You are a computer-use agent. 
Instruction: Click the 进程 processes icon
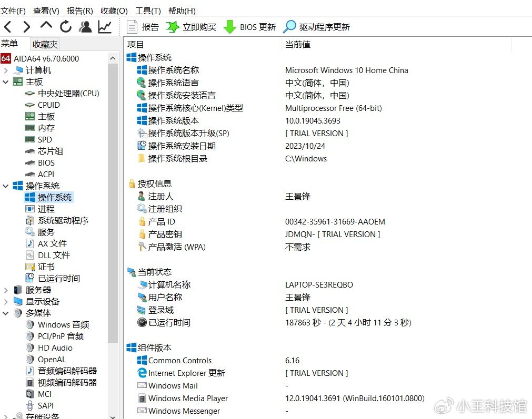tap(30, 209)
